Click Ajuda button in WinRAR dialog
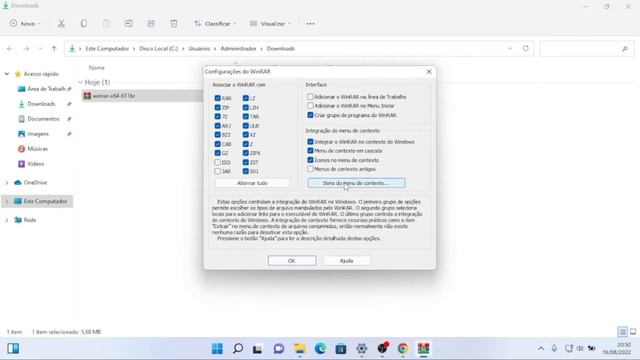Image resolution: width=640 pixels, height=360 pixels. [347, 260]
